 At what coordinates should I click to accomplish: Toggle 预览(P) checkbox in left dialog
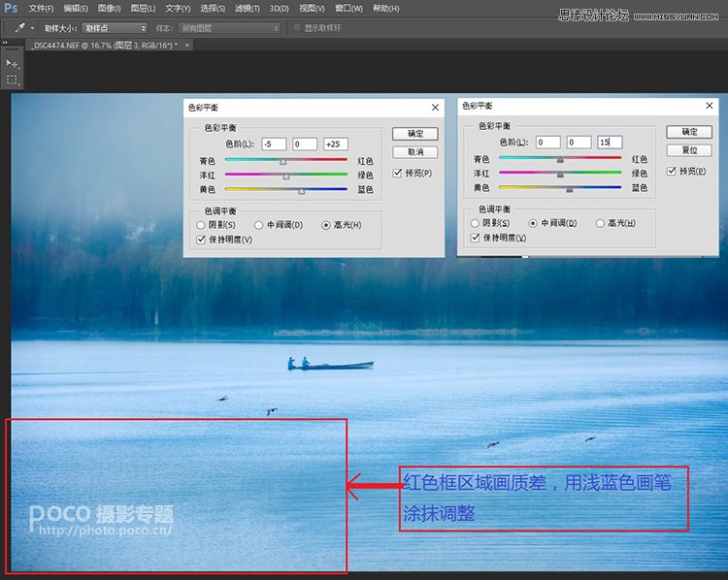click(397, 173)
